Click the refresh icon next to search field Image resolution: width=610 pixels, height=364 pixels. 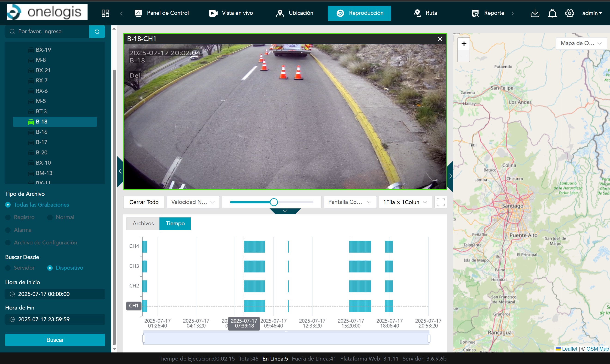97,31
